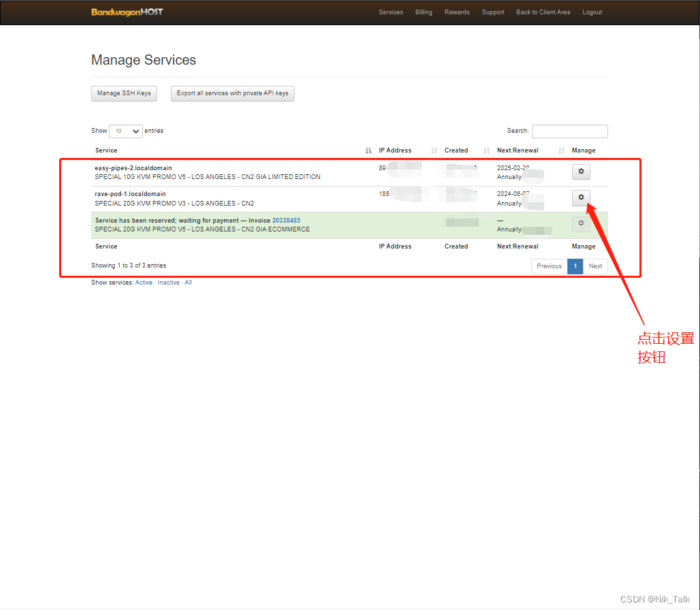Image resolution: width=700 pixels, height=610 pixels.
Task: Sort by Service column header icon
Action: pos(369,150)
